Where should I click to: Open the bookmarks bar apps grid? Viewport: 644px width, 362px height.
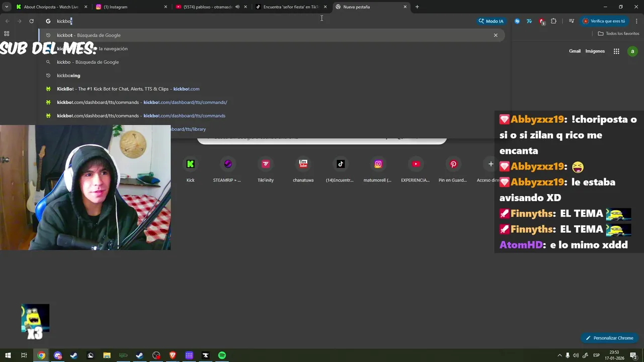point(7,34)
